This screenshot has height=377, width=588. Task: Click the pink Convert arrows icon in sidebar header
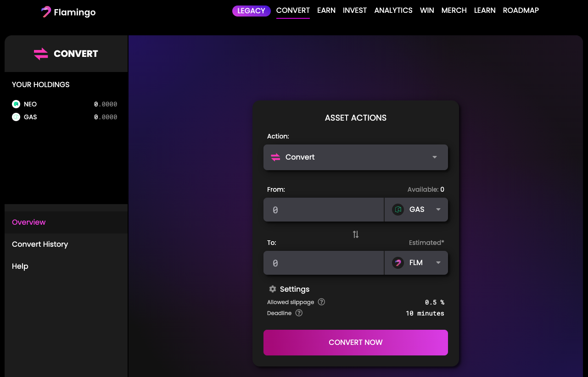coord(41,54)
